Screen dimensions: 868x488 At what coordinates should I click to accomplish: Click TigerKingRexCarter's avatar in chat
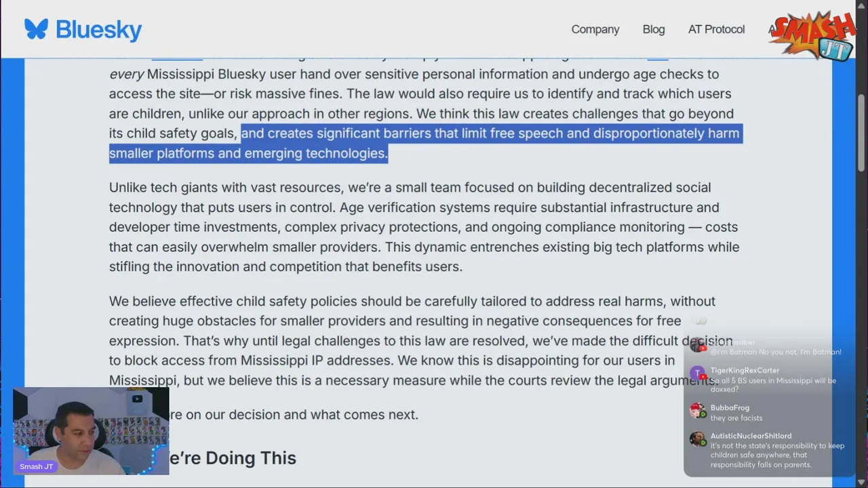(x=697, y=373)
